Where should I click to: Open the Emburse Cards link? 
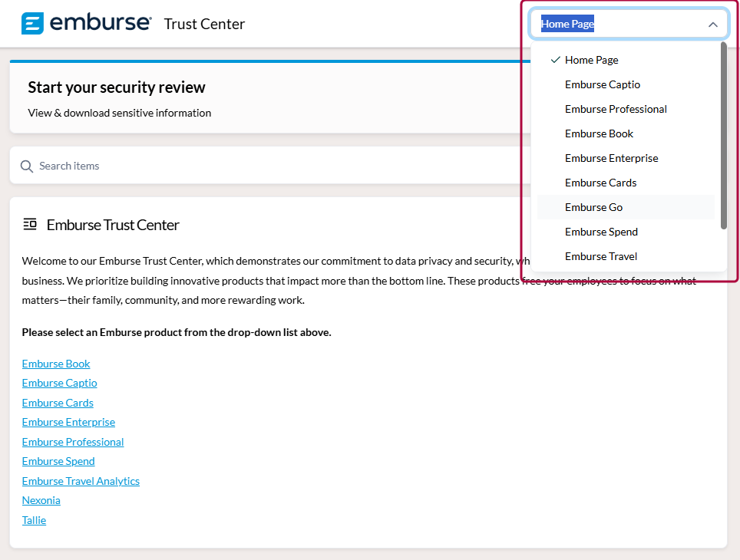click(x=58, y=403)
